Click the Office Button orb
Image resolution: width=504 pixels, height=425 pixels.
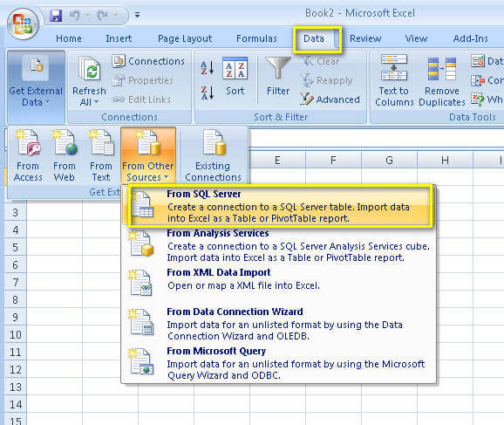[23, 24]
